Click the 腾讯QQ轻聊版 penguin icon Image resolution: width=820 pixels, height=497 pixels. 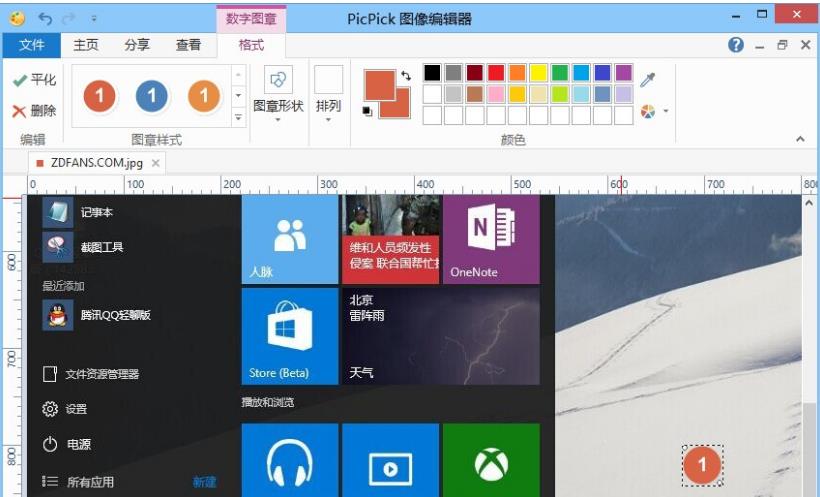[58, 315]
